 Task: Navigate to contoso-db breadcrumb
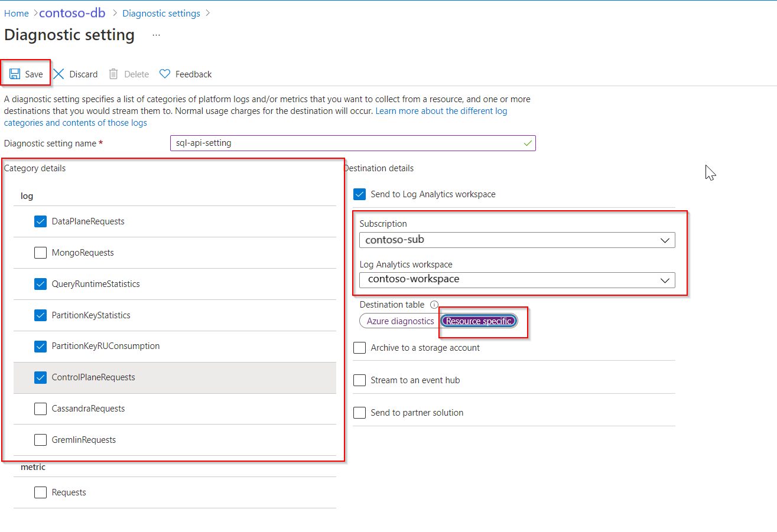(x=72, y=13)
